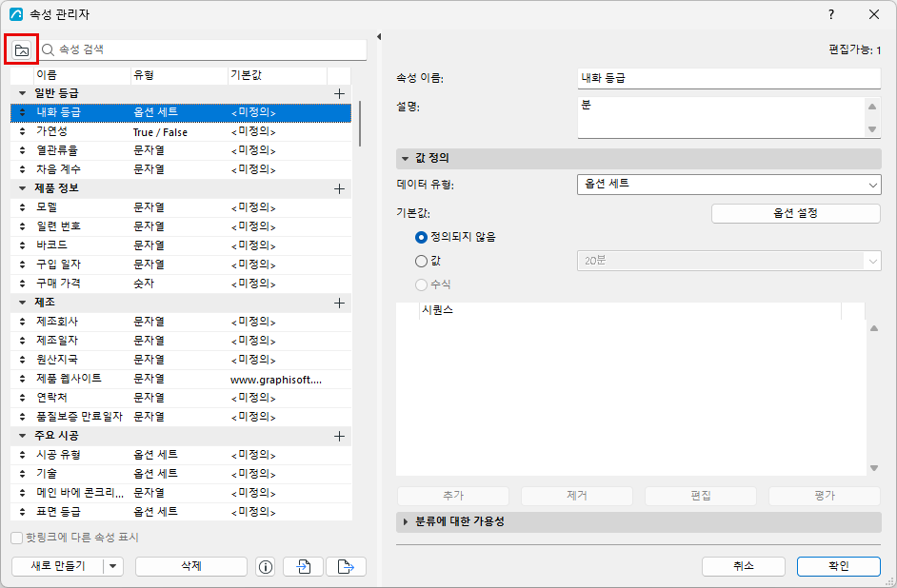Add property to 제조 group
The image size is (897, 588).
[x=339, y=303]
